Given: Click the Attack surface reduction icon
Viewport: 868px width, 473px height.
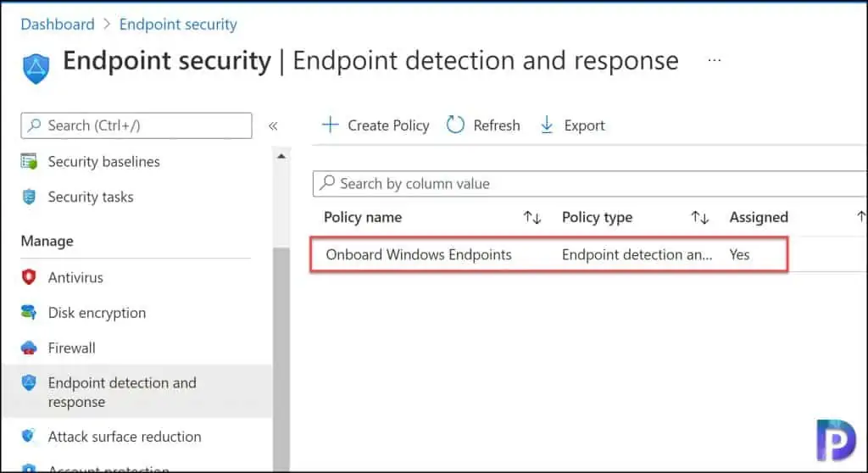Looking at the screenshot, I should (x=28, y=436).
